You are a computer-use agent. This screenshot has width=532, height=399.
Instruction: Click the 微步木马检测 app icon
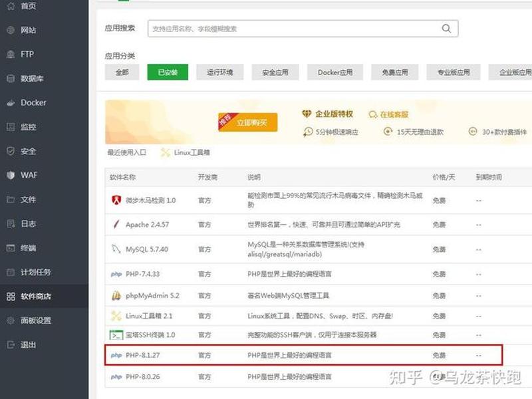(x=116, y=200)
